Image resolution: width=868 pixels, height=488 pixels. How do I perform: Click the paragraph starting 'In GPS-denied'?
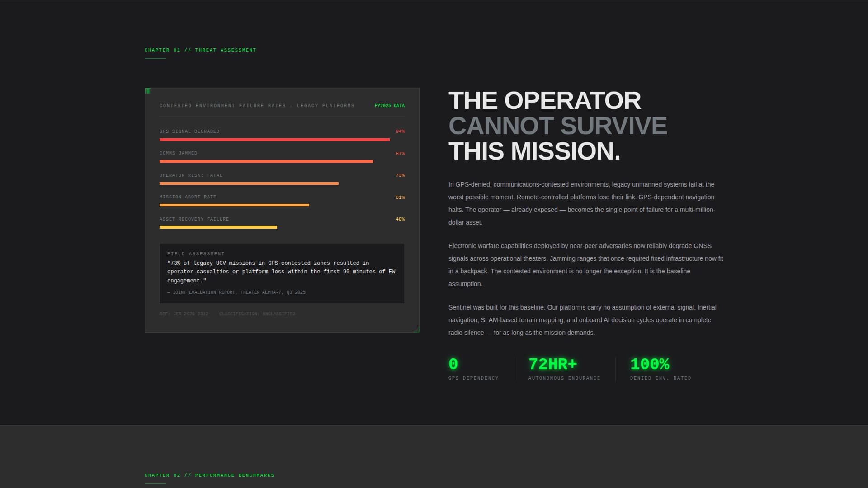coord(583,203)
